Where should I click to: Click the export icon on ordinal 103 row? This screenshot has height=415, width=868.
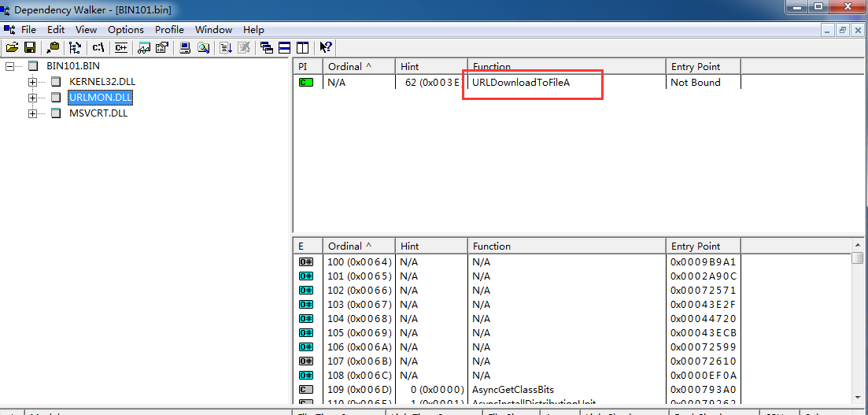click(305, 304)
